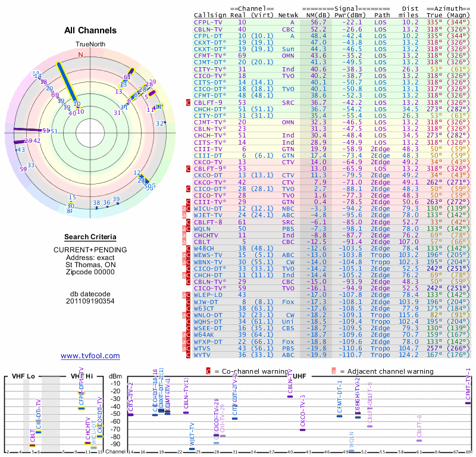Click the adjacent-channel 'a' icon beside WTVS
476x457 pixels.
pyautogui.click(x=184, y=348)
